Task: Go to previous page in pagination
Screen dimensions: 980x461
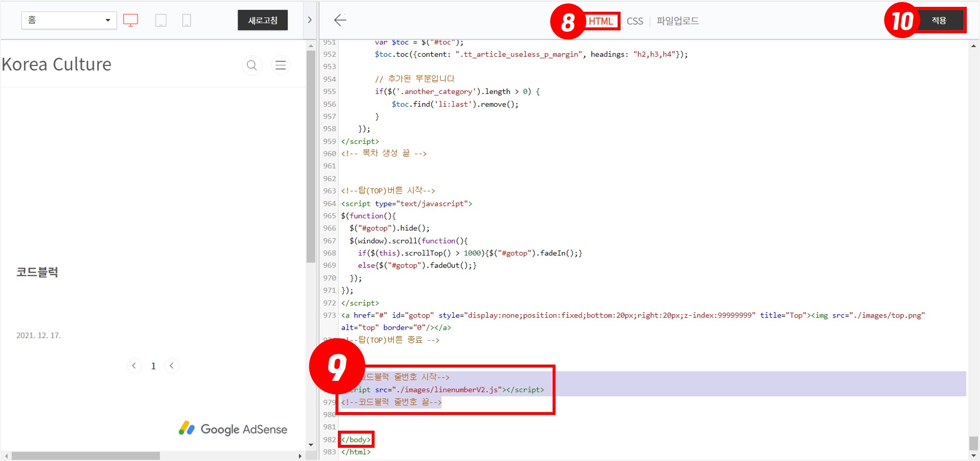Action: point(134,366)
